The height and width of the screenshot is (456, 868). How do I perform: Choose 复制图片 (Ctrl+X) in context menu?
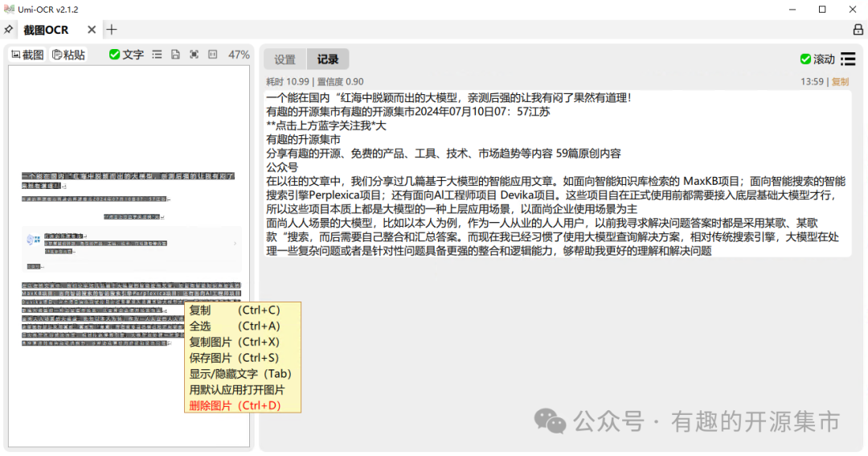tap(243, 342)
